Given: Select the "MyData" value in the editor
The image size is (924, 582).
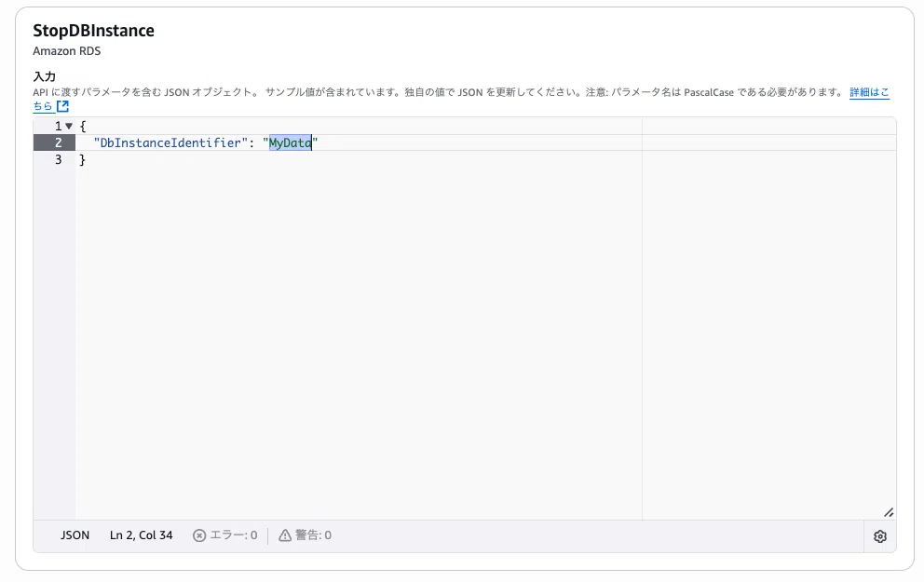Looking at the screenshot, I should coord(290,142).
